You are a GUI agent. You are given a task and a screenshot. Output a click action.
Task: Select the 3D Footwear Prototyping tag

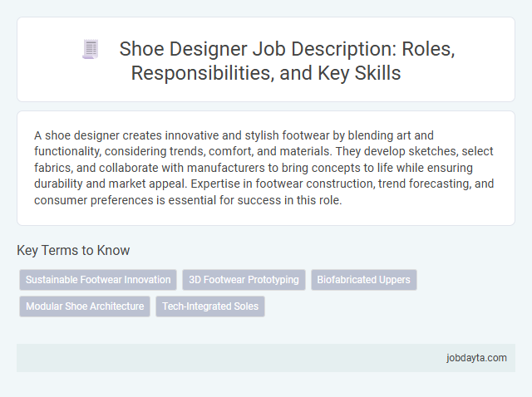244,280
